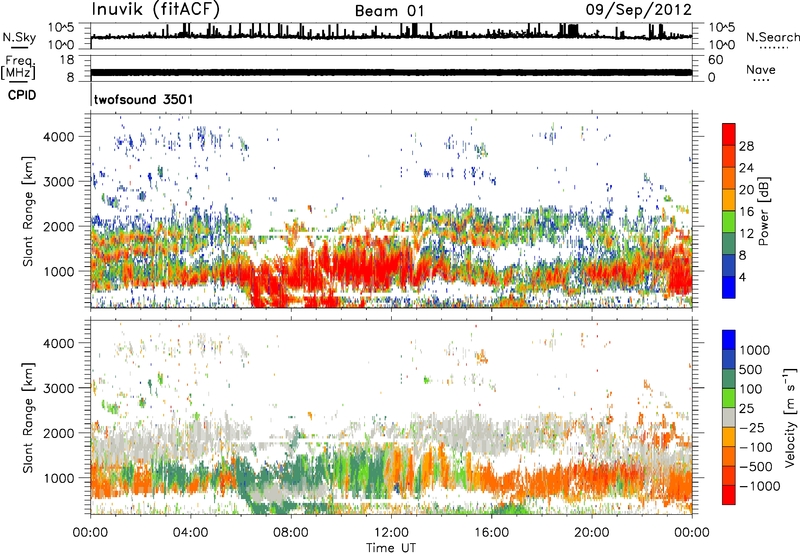Select the "12:00" time tick label

391,533
